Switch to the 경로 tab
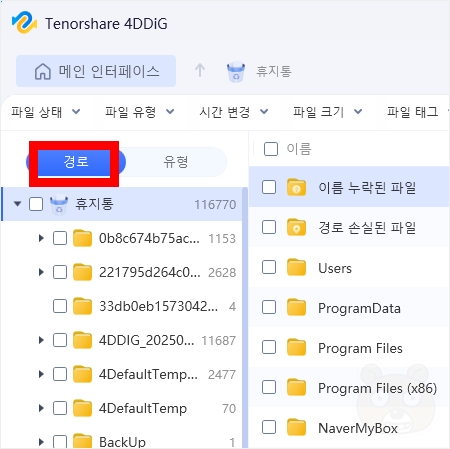Screen dimensions: 450x449 tap(76, 162)
